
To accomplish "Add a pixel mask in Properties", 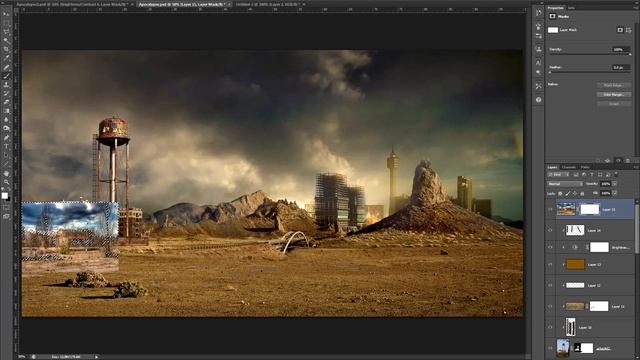I will (620, 30).
